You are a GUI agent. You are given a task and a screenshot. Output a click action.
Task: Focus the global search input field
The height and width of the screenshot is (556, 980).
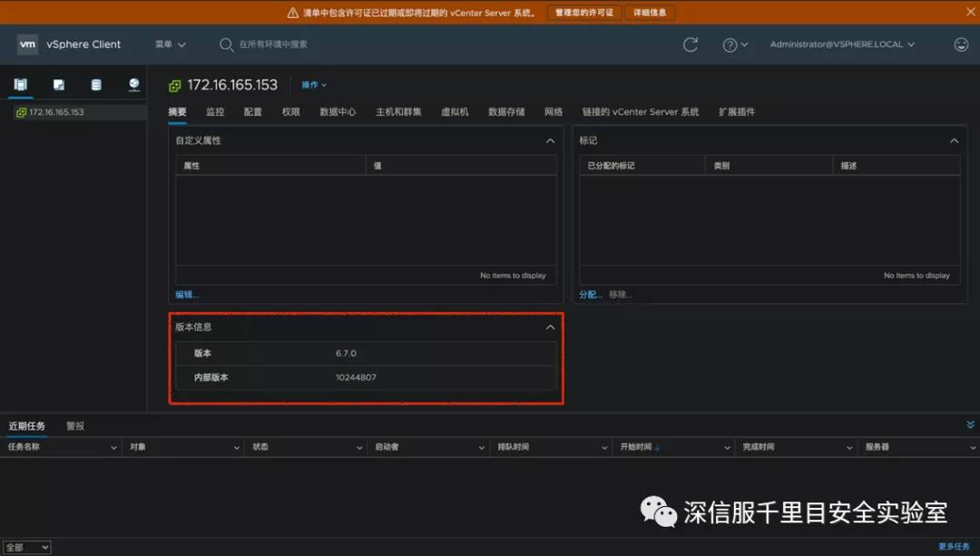[x=273, y=44]
